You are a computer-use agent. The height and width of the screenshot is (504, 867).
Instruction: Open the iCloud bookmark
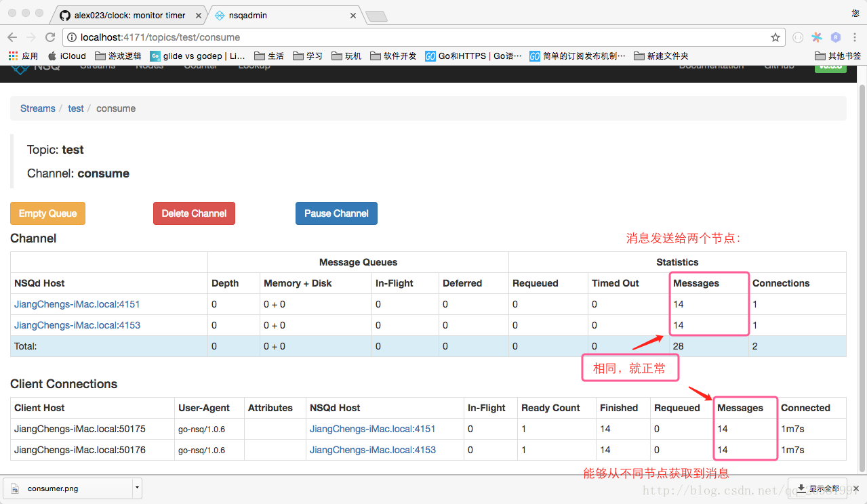tap(66, 56)
